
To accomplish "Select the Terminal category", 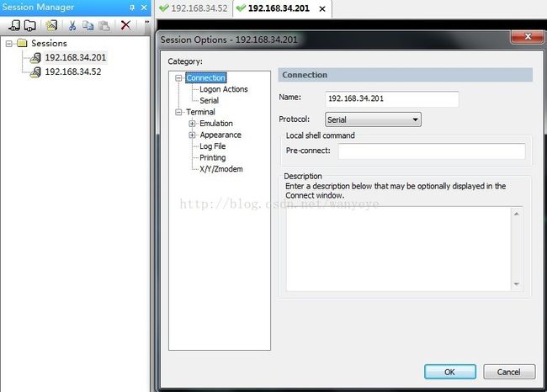I will pos(200,112).
